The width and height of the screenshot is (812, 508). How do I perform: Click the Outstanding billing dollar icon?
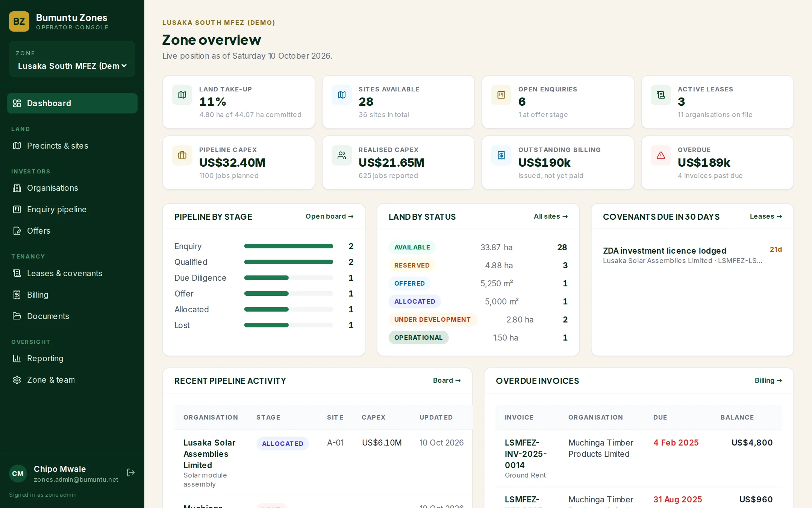501,155
